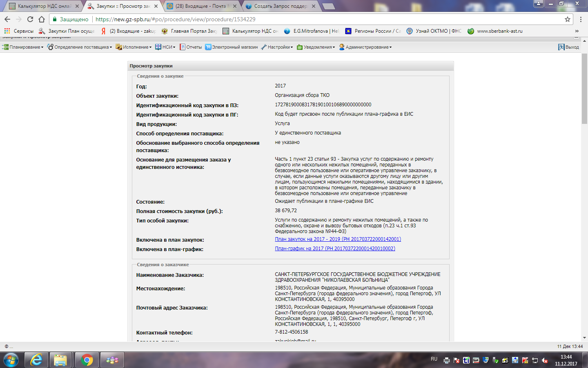Click the phone number 7-812-4506158
Viewport: 588px width, 368px height.
[x=292, y=332]
